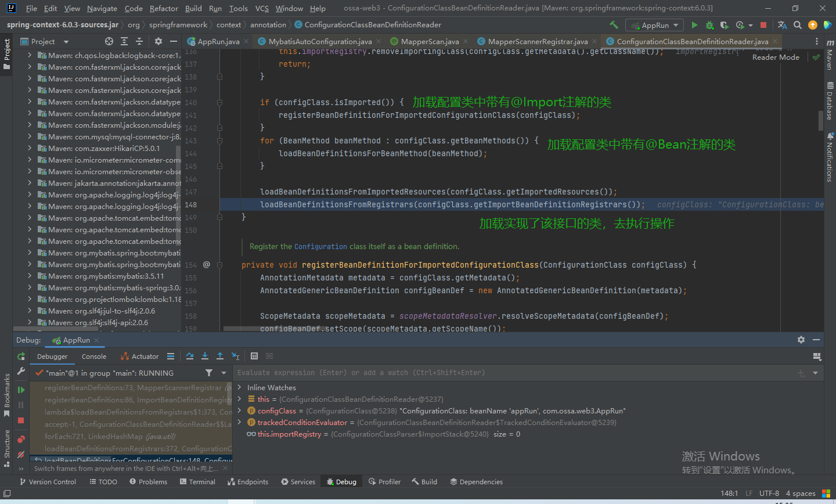The image size is (836, 504).
Task: Open Terminal tool window button
Action: (197, 482)
